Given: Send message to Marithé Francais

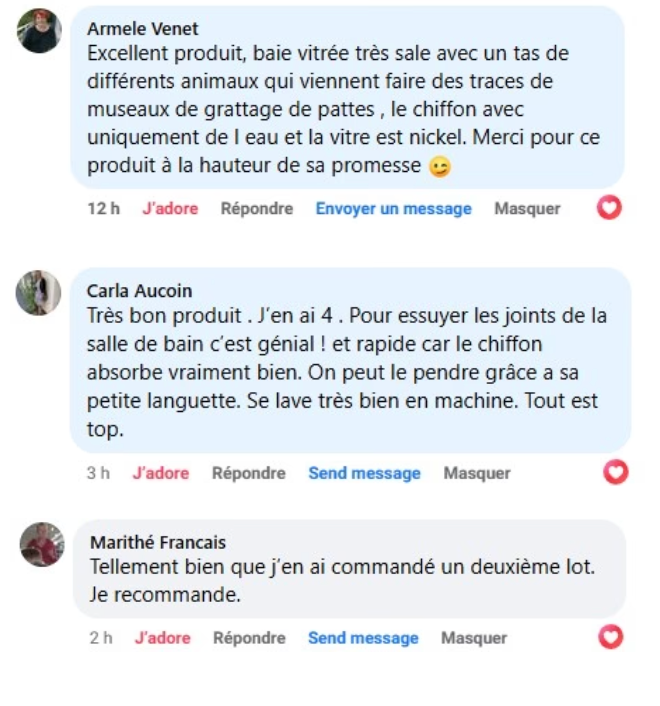Looking at the screenshot, I should [363, 638].
